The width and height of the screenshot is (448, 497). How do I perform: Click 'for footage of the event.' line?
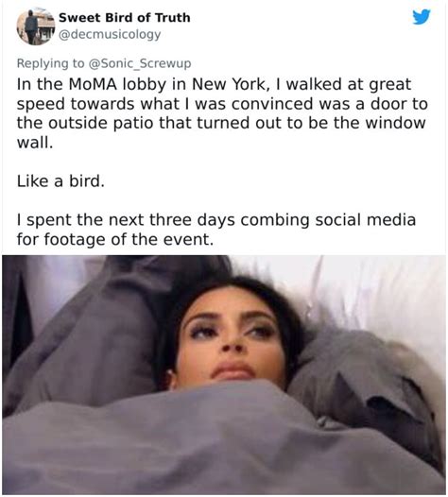[115, 239]
